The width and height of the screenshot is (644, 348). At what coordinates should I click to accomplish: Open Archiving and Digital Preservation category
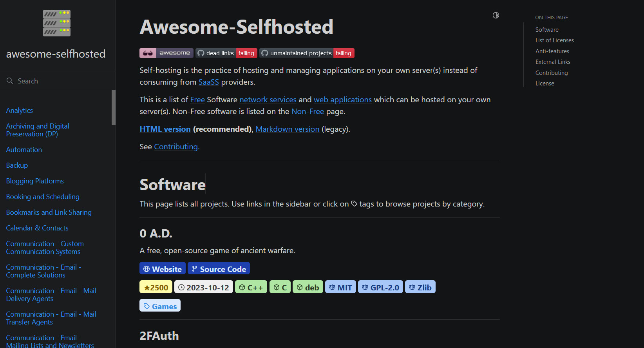point(38,130)
